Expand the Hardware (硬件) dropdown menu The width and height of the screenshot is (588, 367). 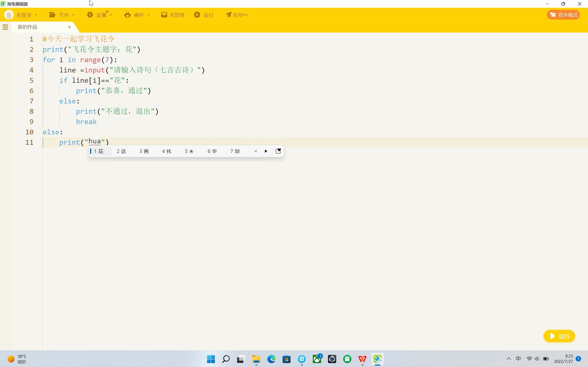point(137,15)
